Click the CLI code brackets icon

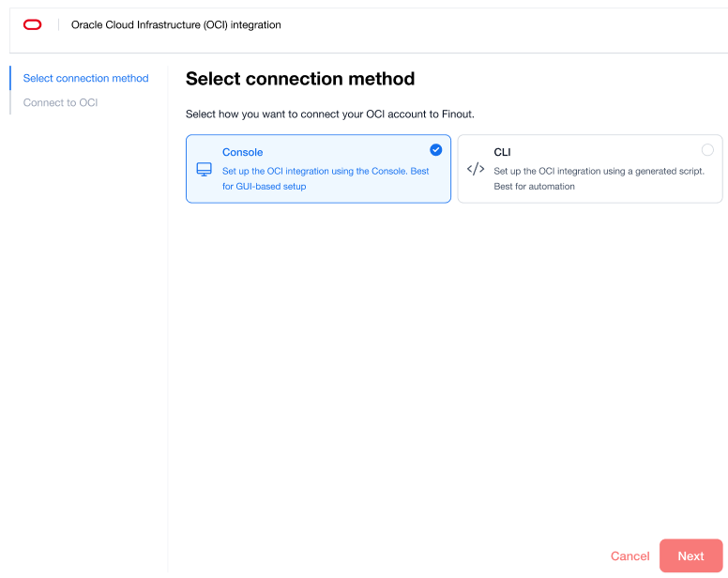[476, 169]
